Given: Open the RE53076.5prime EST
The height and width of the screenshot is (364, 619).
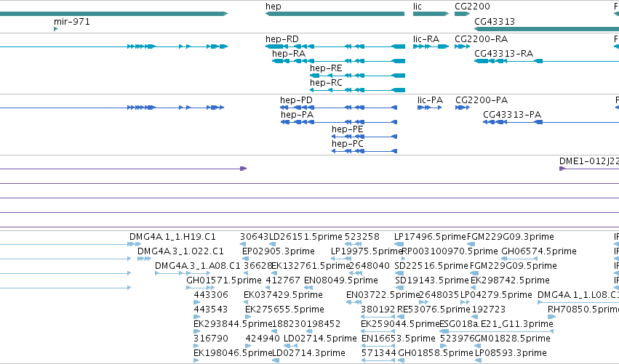Looking at the screenshot, I should point(401,317).
